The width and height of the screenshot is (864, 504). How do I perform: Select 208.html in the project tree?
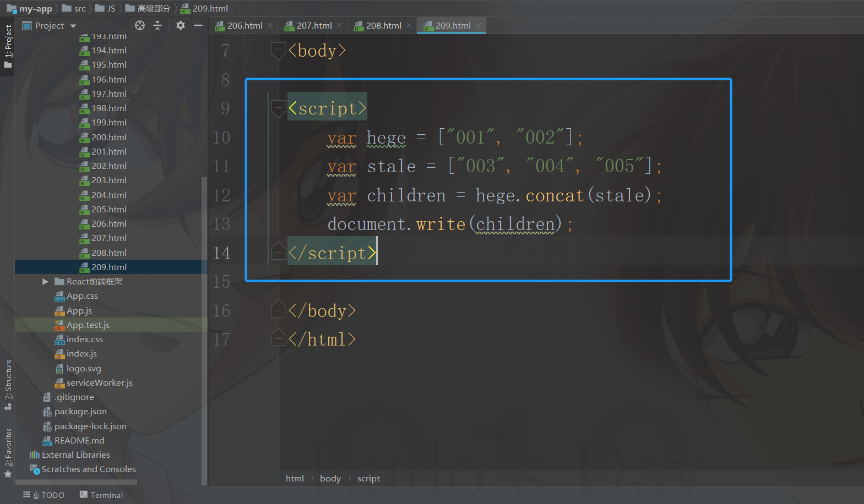(x=103, y=253)
